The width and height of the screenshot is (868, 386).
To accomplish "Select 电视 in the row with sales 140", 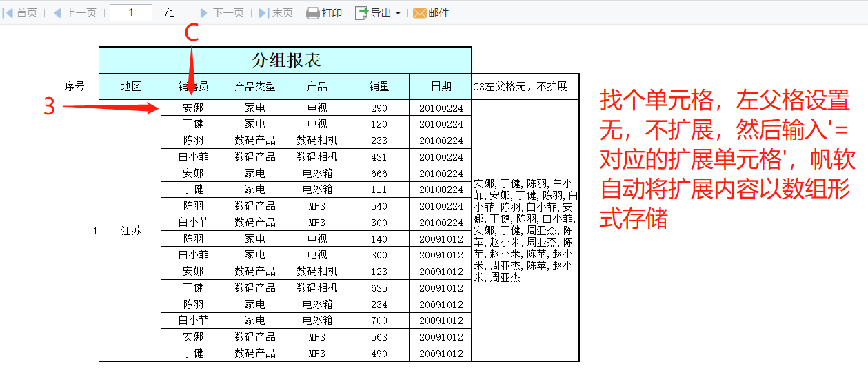I will coord(316,238).
